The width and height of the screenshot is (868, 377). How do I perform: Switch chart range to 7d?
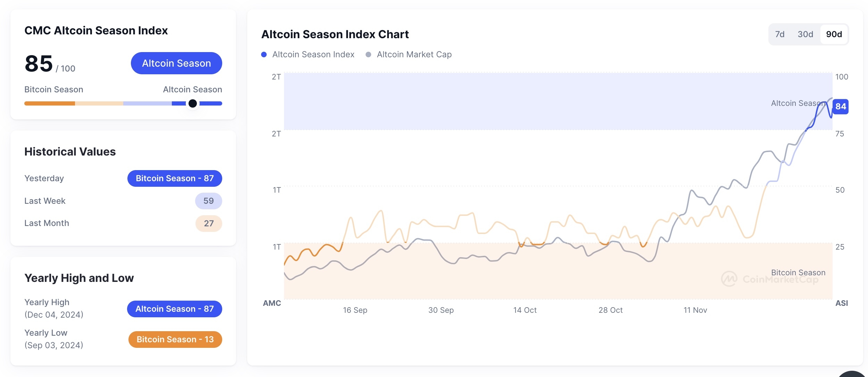[780, 34]
